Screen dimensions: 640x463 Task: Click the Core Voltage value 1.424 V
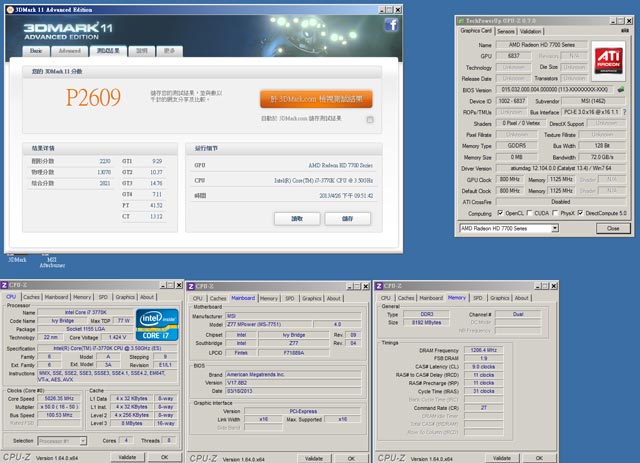click(117, 337)
